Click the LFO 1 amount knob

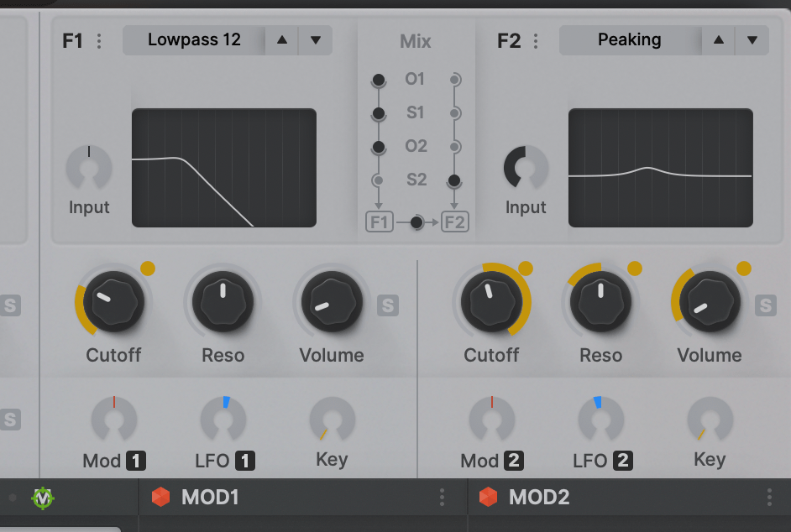click(x=223, y=420)
